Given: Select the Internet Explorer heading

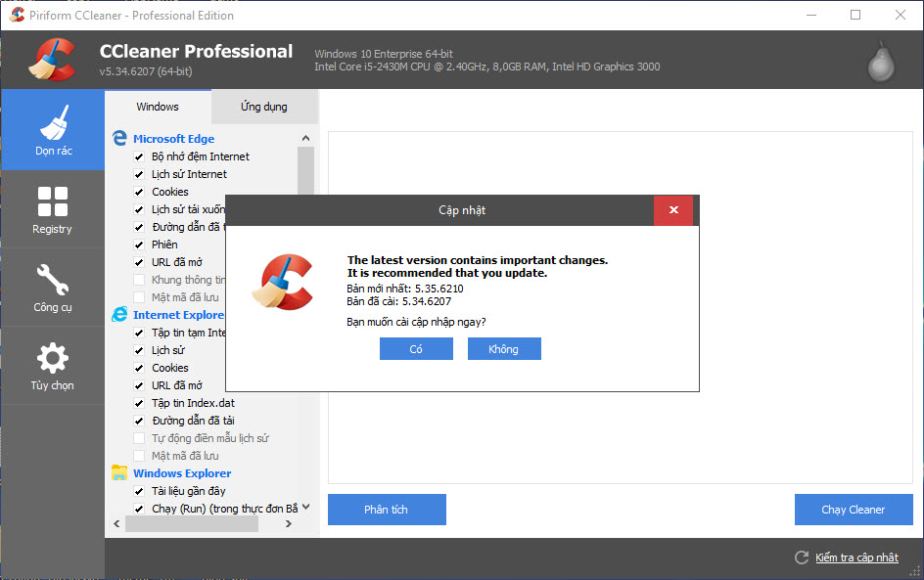Looking at the screenshot, I should click(179, 314).
